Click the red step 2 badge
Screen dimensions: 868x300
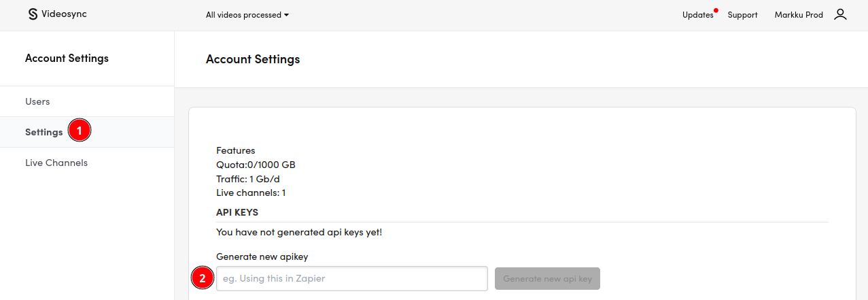click(x=202, y=278)
